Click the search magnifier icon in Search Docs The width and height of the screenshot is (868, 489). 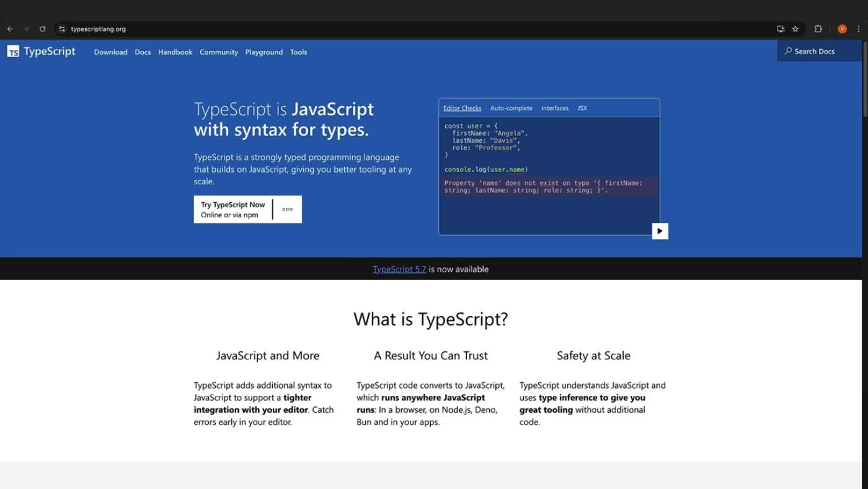(788, 51)
